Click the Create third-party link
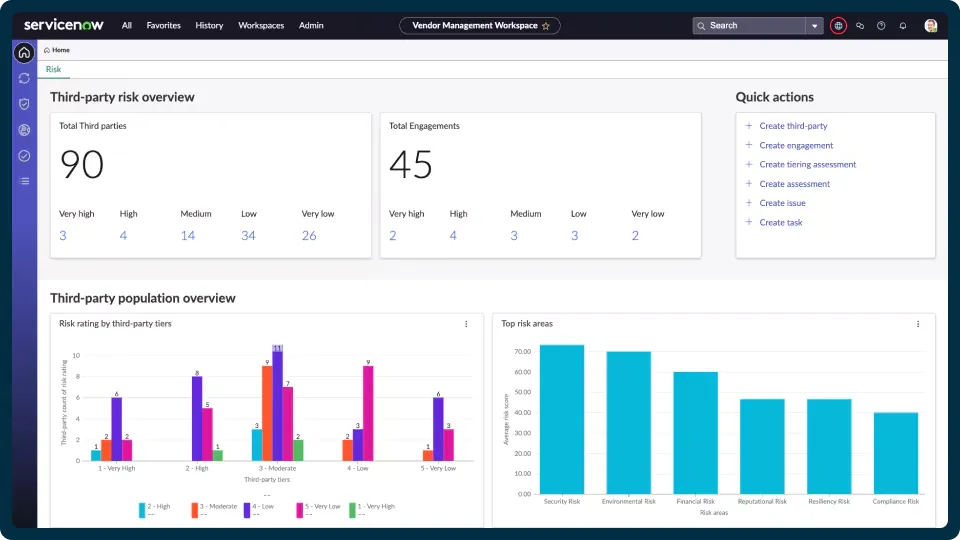This screenshot has width=960, height=540. coord(793,126)
